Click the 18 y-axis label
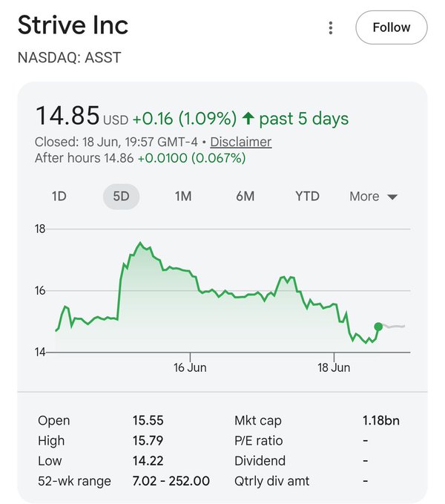Image resolution: width=445 pixels, height=504 pixels. pyautogui.click(x=40, y=229)
